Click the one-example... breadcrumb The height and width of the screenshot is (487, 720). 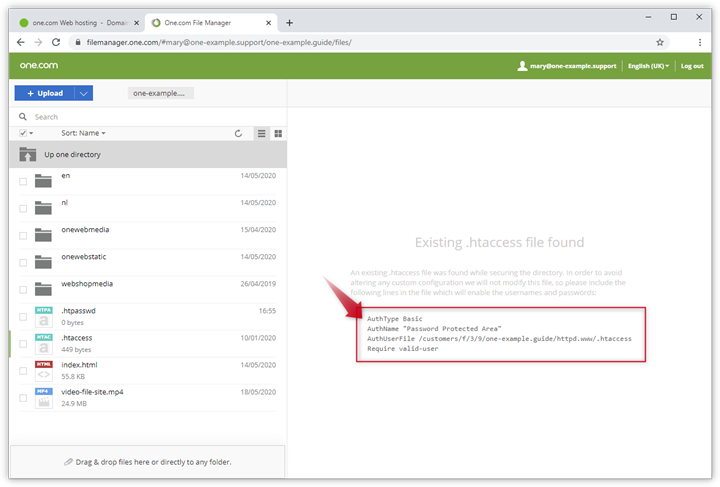point(160,93)
